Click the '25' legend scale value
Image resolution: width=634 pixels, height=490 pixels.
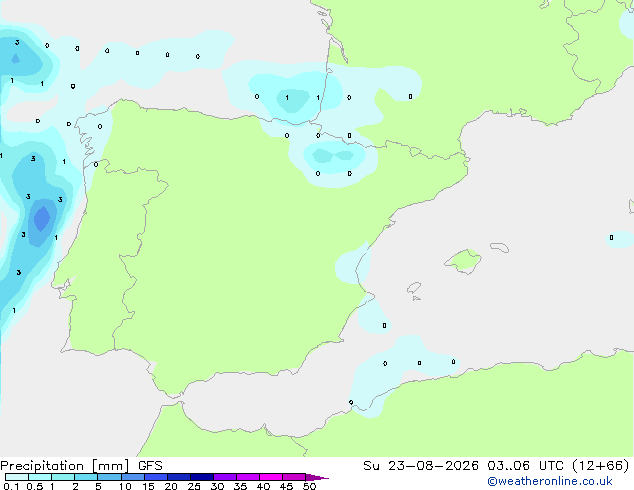[x=194, y=486]
